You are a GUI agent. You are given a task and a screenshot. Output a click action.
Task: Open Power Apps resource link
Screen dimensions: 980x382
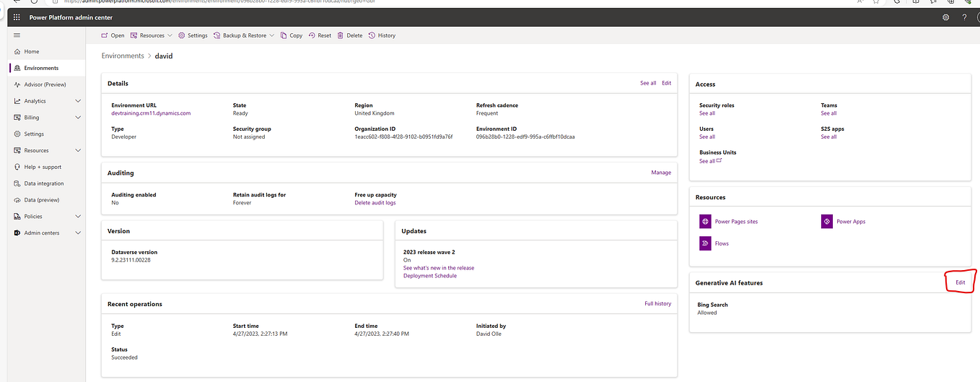(x=851, y=222)
